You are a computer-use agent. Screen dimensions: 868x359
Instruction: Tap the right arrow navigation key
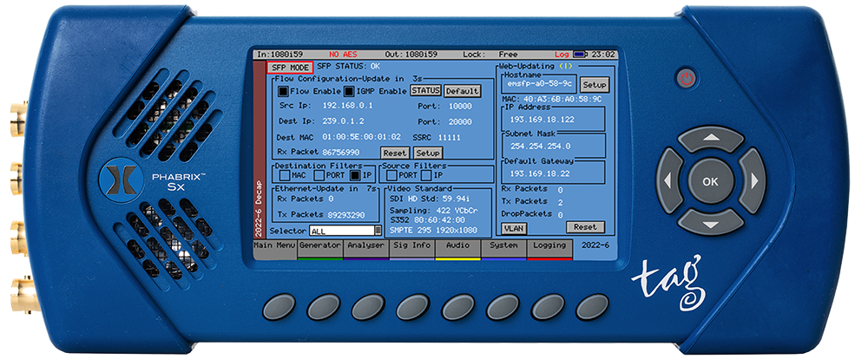[x=752, y=180]
